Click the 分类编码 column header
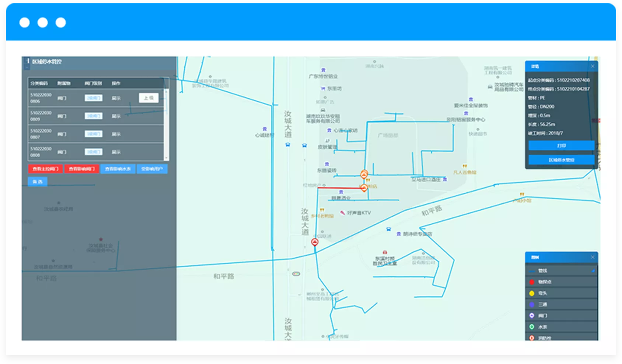 click(39, 83)
